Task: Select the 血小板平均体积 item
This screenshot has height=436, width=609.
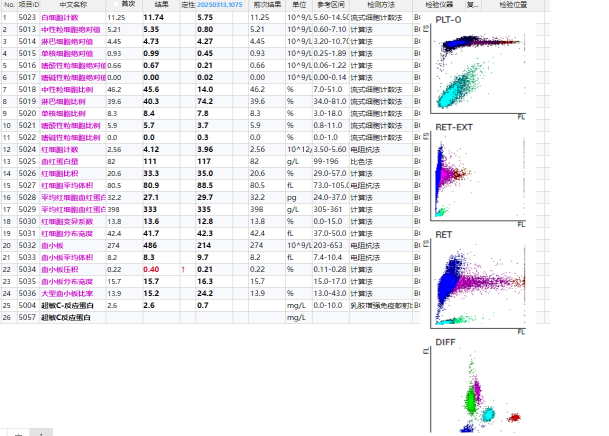Action: [67, 257]
